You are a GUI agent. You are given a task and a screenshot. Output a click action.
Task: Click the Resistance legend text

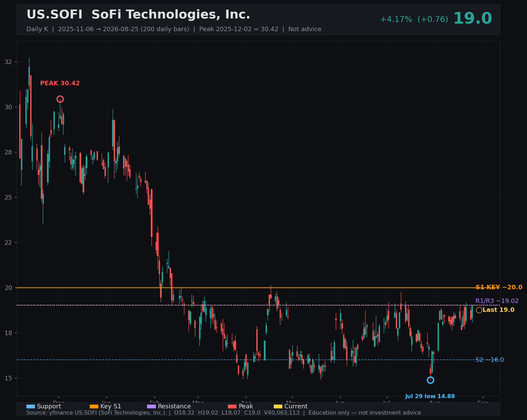tap(174, 407)
